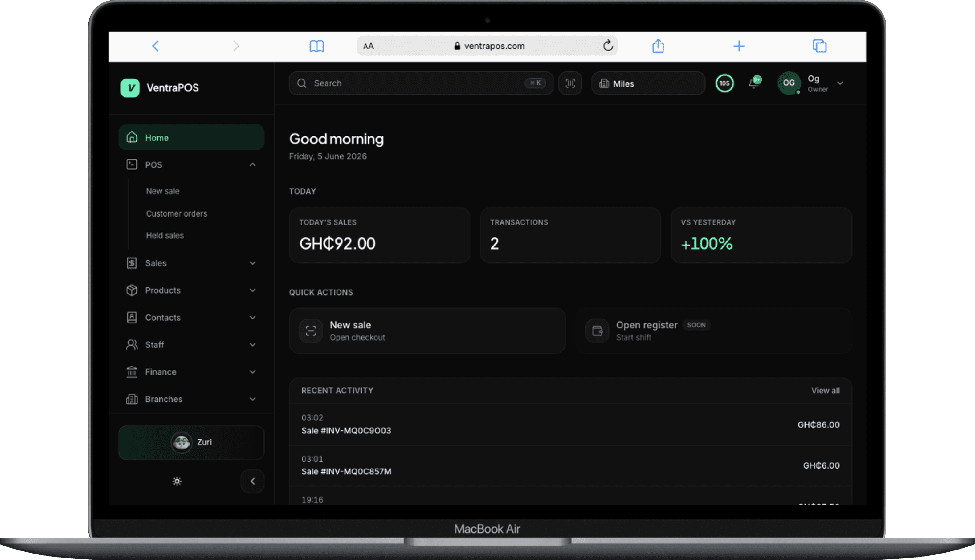Click the browser forward arrow
The width and height of the screenshot is (975, 560).
(236, 46)
